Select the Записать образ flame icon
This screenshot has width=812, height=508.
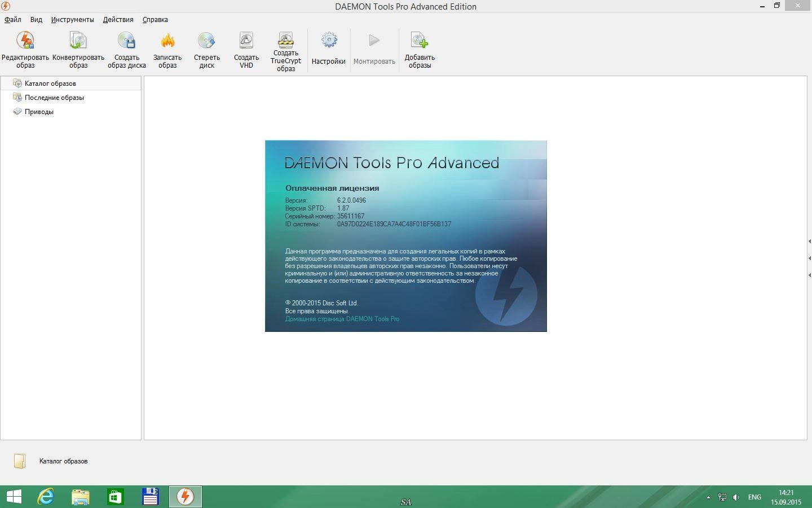coord(167,41)
